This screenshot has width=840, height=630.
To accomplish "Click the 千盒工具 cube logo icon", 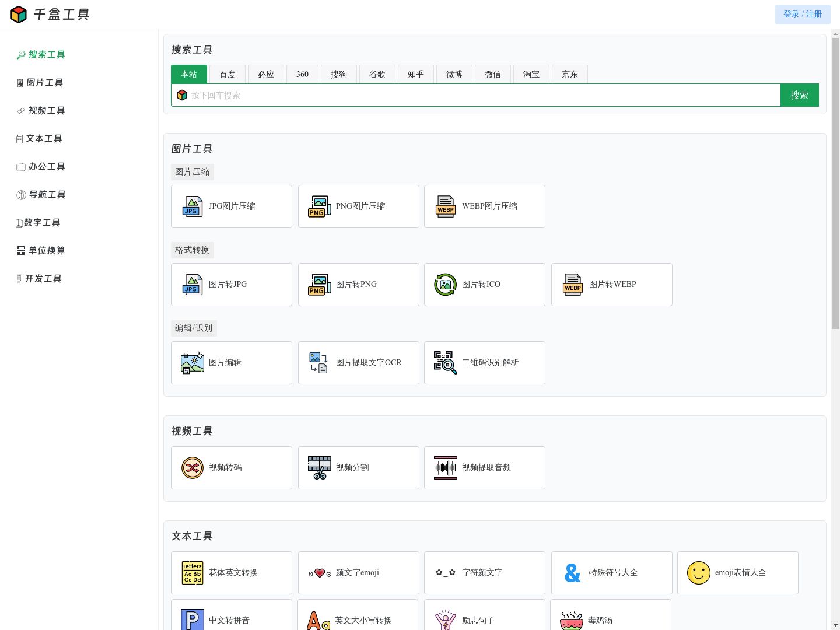I will tap(19, 15).
